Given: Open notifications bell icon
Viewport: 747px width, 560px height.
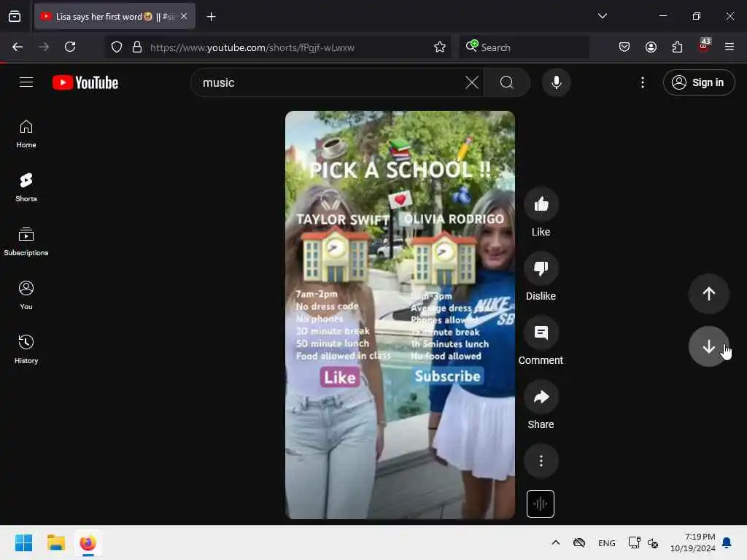Looking at the screenshot, I should pos(727,542).
